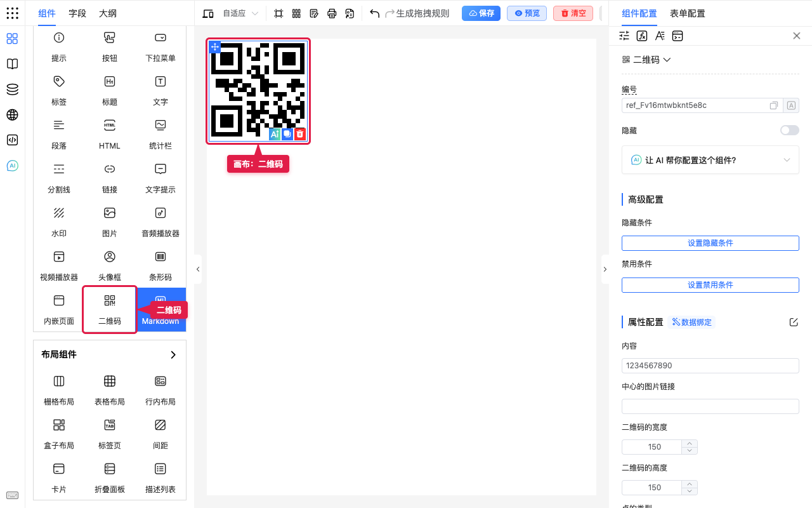Click the keyboard shortcuts icon
812x508 pixels.
12,495
